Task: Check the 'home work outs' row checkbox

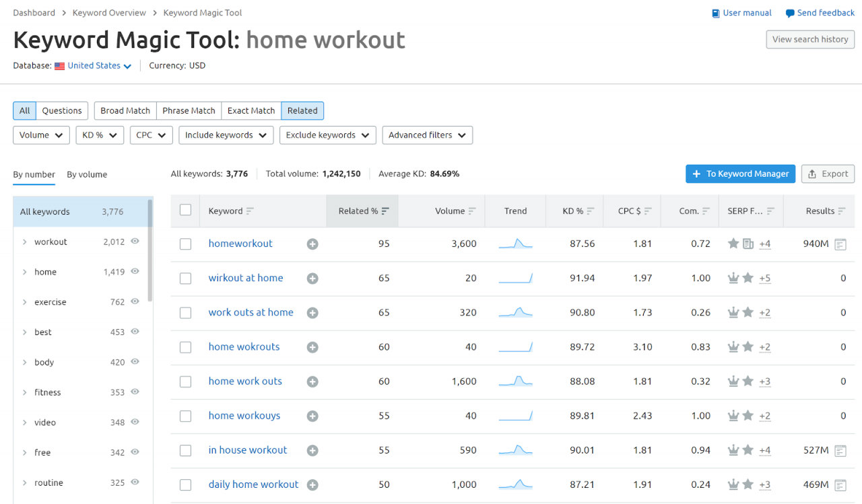Action: pos(186,382)
